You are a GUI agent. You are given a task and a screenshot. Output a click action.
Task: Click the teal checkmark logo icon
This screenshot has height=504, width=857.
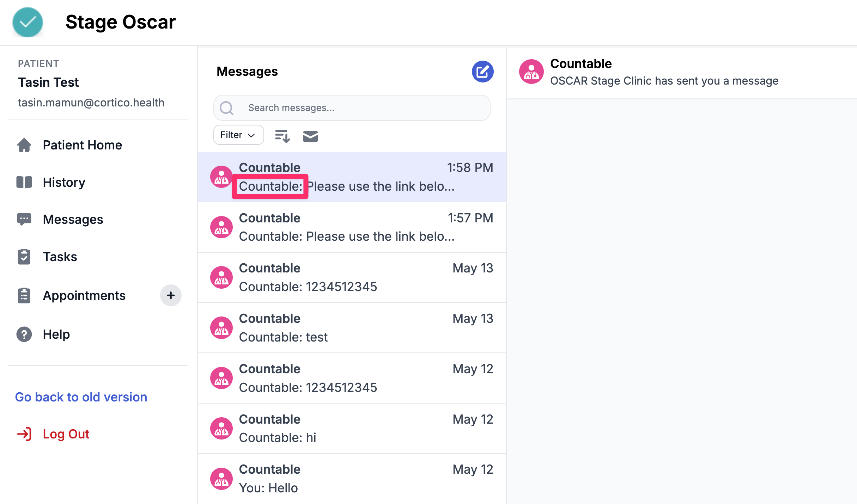(28, 22)
